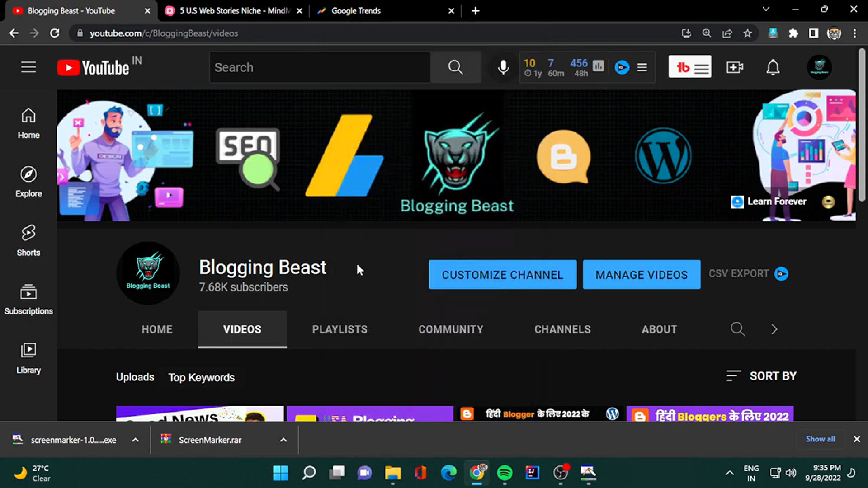This screenshot has width=868, height=488.
Task: Click the YouTube search input field
Action: click(320, 67)
